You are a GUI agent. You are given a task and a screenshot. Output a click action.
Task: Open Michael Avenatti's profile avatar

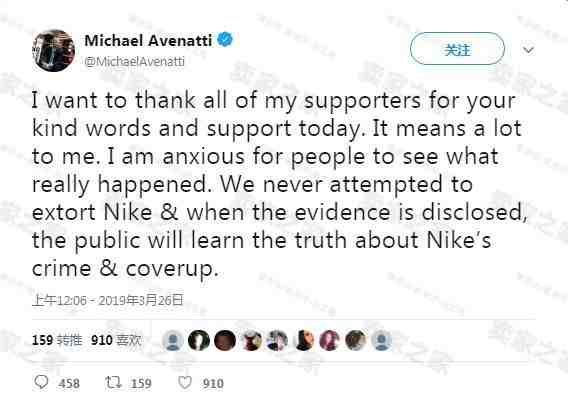[x=54, y=50]
